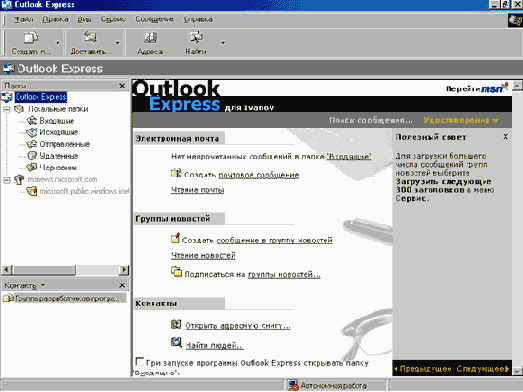
Task: Click the find people icon
Action: coord(176,343)
